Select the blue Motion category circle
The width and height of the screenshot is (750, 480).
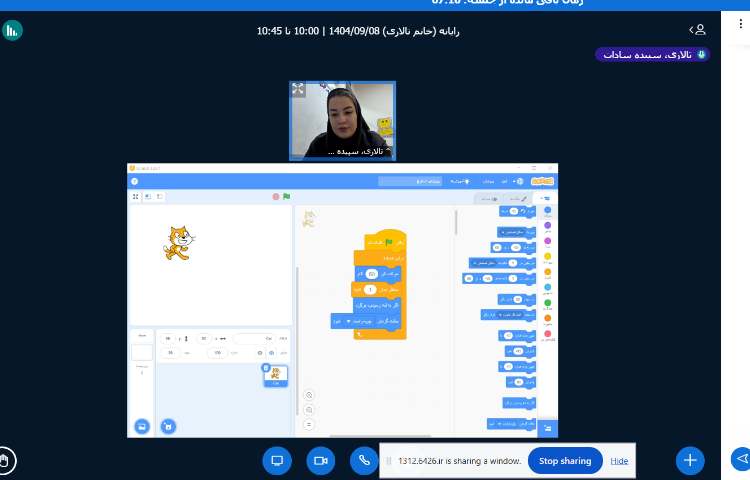point(547,211)
